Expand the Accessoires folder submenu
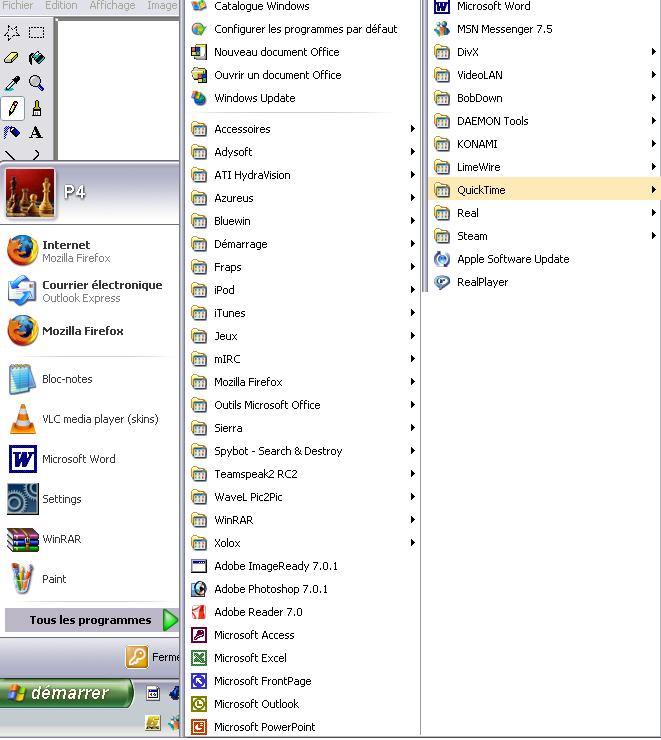661x740 pixels. 302,129
